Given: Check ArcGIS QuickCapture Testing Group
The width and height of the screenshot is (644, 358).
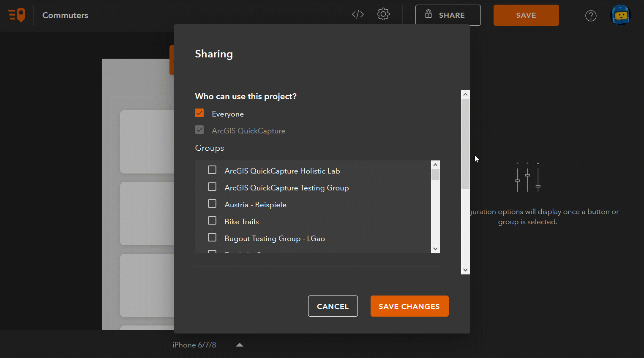Looking at the screenshot, I should [212, 187].
